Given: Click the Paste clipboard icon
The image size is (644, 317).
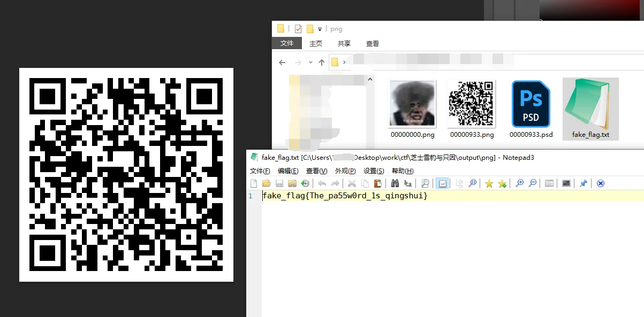Looking at the screenshot, I should [378, 183].
